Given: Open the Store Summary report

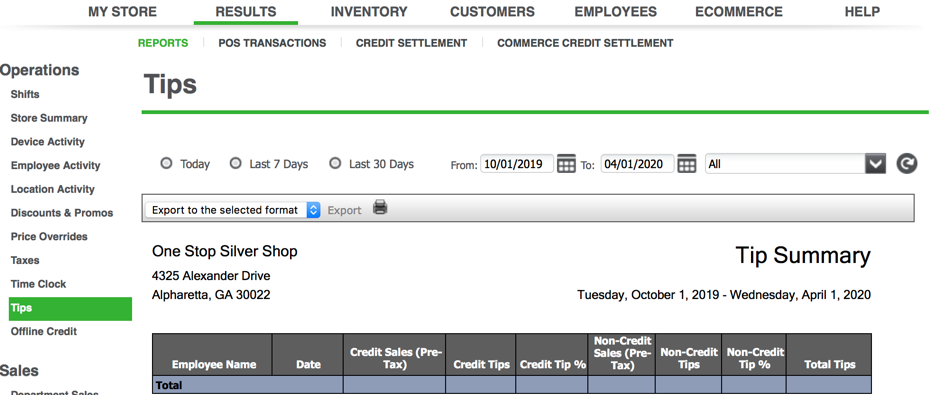Looking at the screenshot, I should (x=49, y=118).
